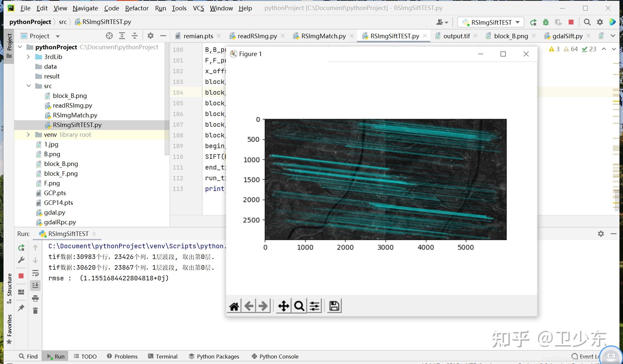Click the Debug bug icon in toolbar
This screenshot has height=364, width=623.
[546, 22]
